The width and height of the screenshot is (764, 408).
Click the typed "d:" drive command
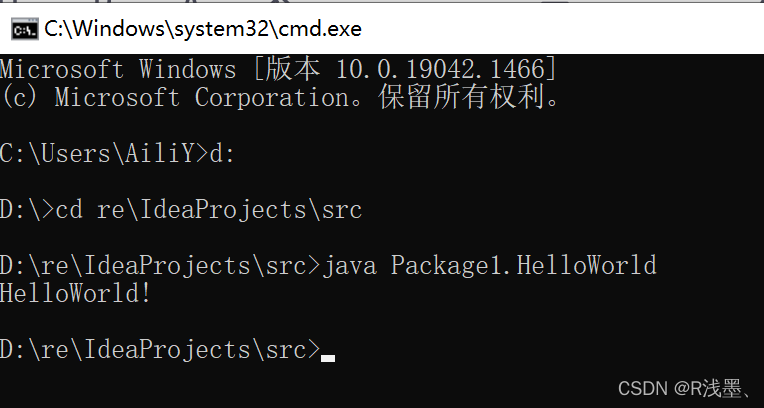[222, 153]
